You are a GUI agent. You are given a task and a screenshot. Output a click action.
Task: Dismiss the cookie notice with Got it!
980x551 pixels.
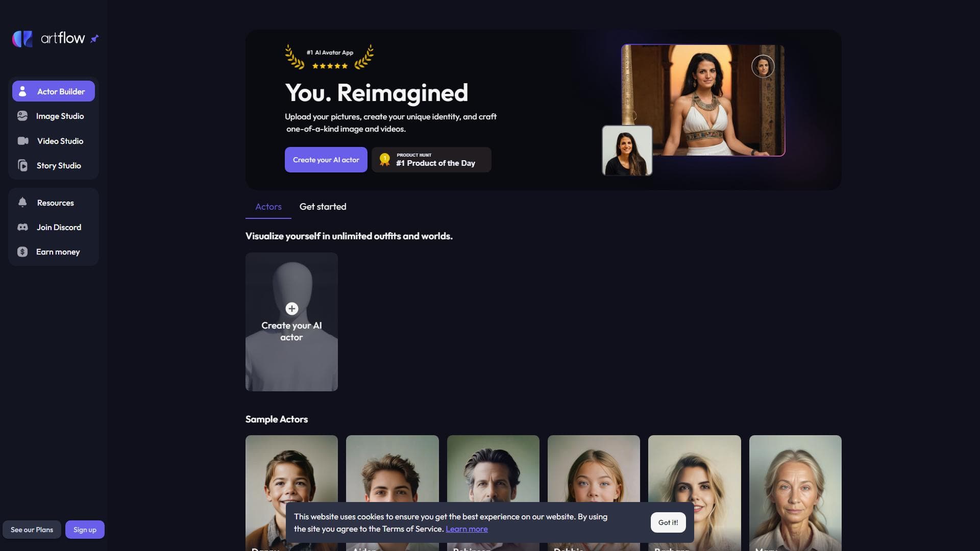click(668, 522)
